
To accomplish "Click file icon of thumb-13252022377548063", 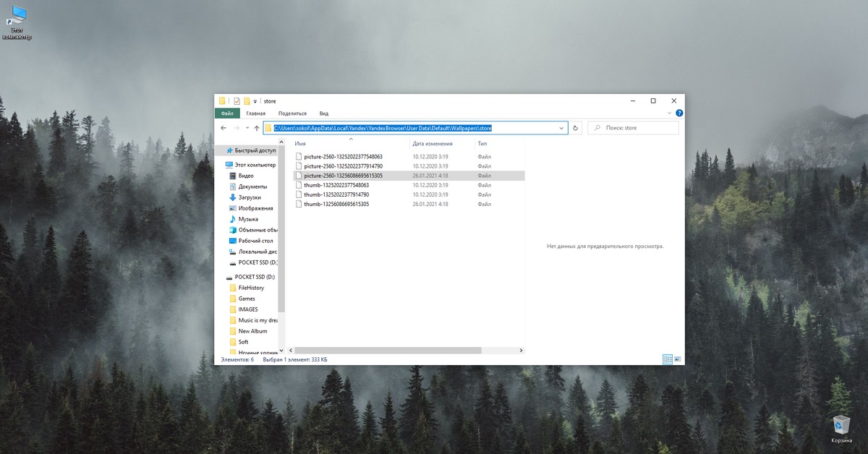I will pyautogui.click(x=298, y=185).
